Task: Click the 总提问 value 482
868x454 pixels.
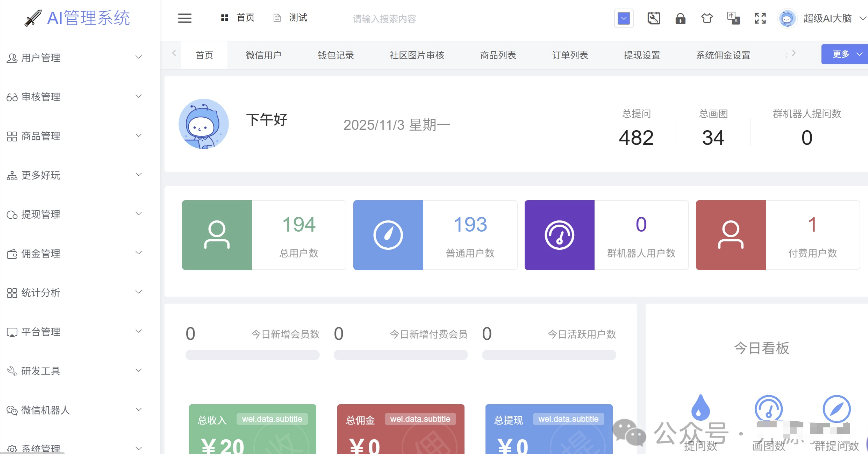Action: click(x=636, y=138)
